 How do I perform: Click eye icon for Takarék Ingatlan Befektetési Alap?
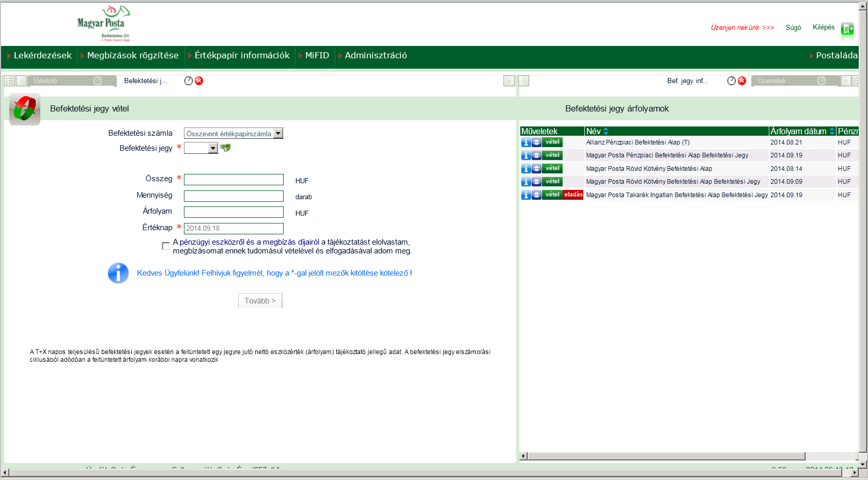click(x=537, y=195)
